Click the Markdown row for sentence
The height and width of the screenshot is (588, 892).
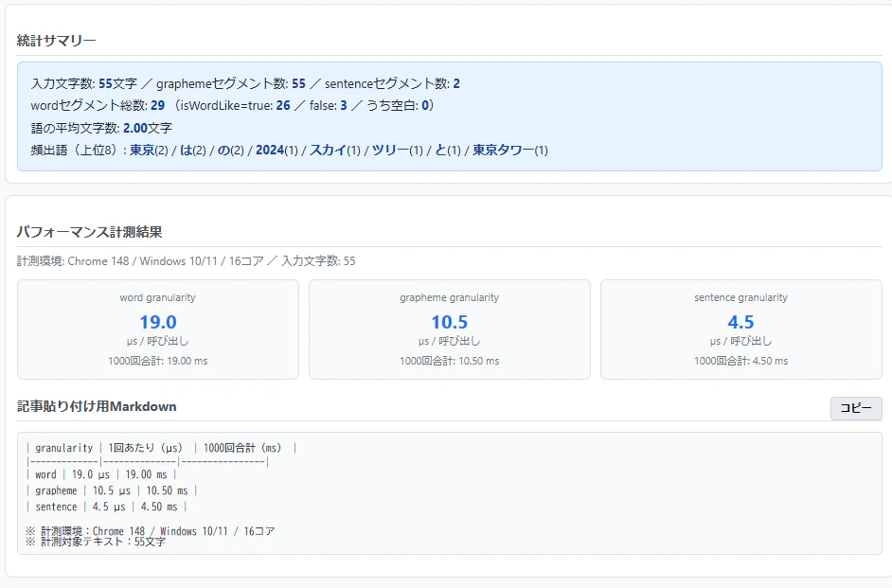point(106,507)
